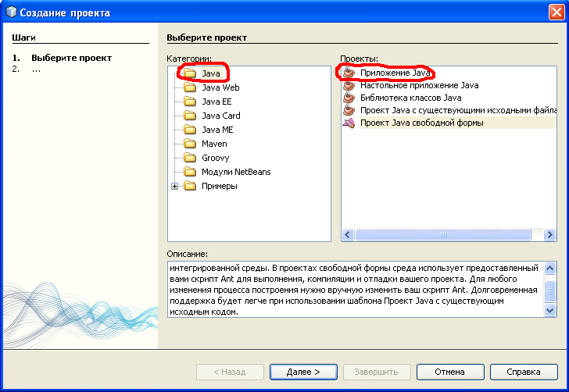Viewport: 569px width, 392px height.
Task: Select the Java category label
Action: (211, 73)
